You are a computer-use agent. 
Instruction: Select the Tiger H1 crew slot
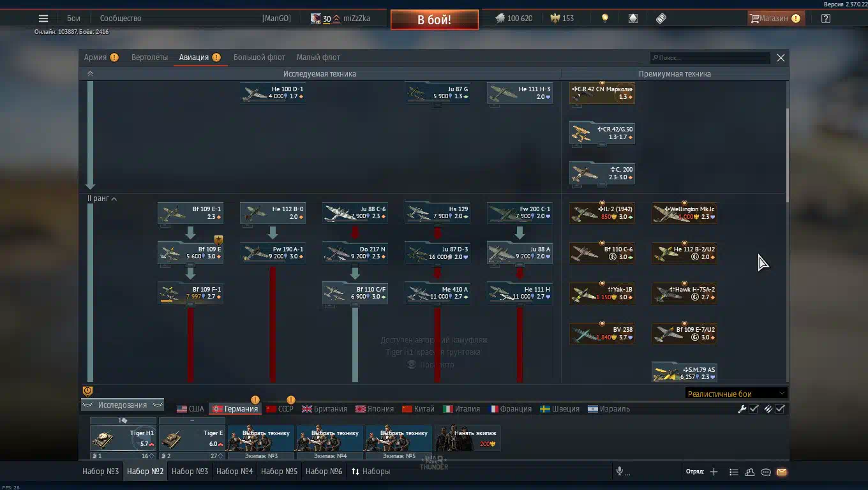(123, 438)
